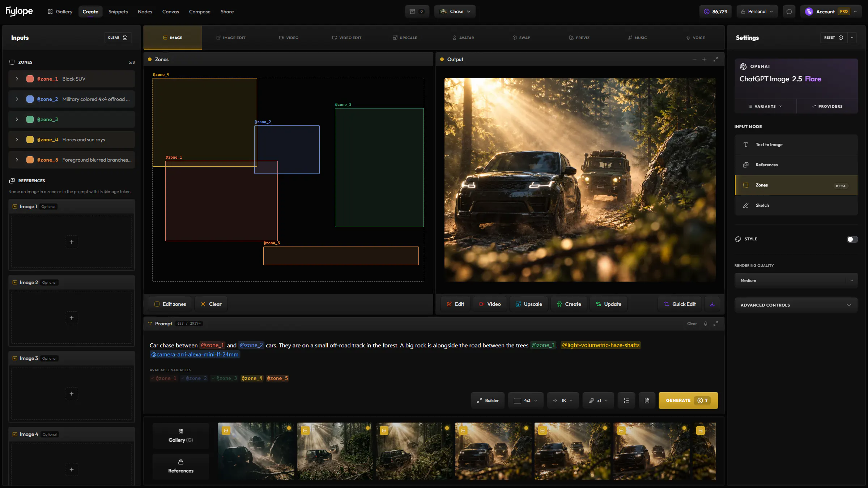Open the 4:3 aspect ratio dropdown

(x=526, y=401)
